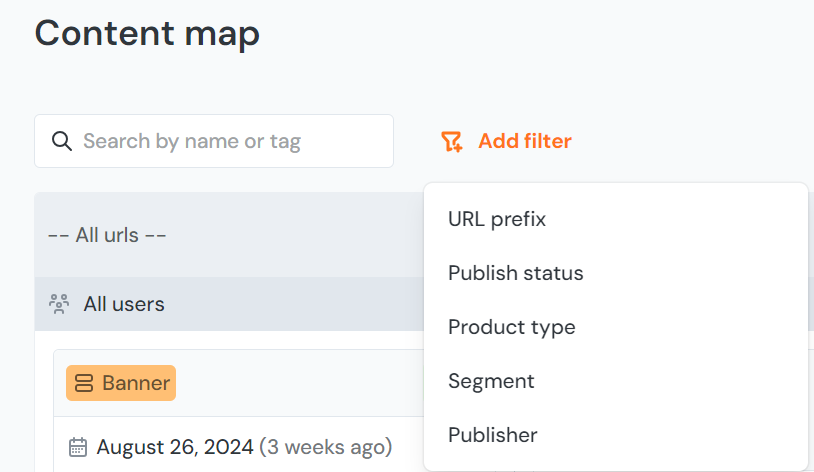The height and width of the screenshot is (472, 814).
Task: Click the orange Banner badge
Action: [121, 383]
